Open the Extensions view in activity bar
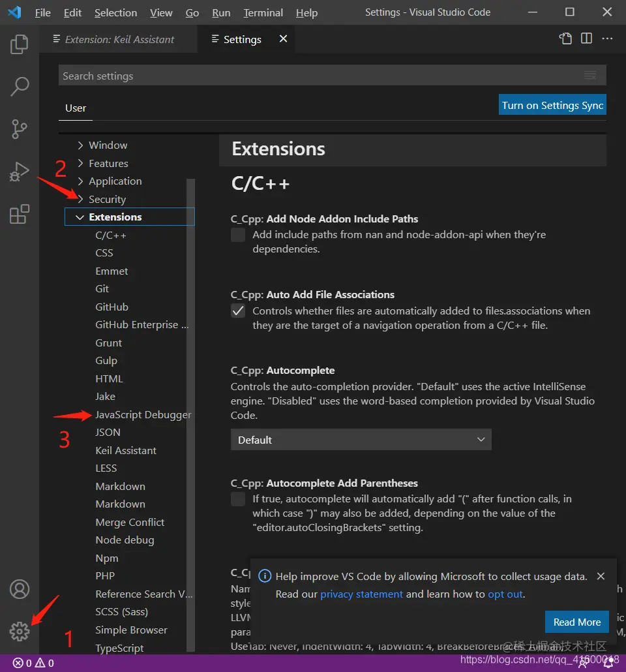Screen dimensions: 626x672 pos(20,214)
